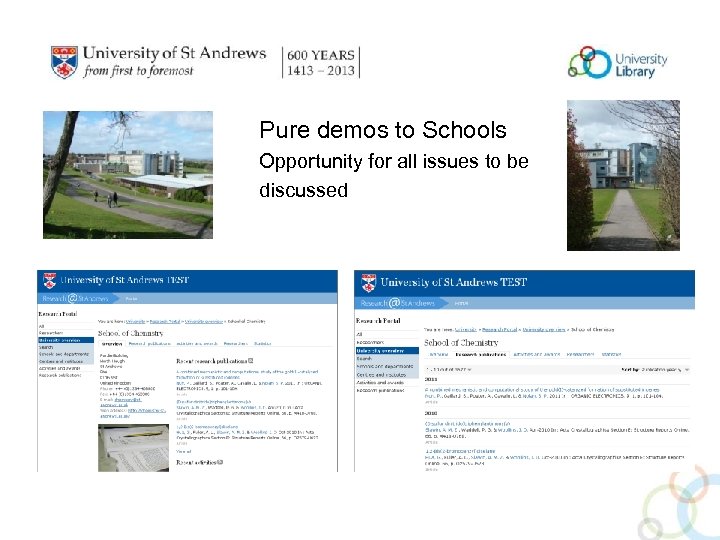This screenshot has height=540, width=720.
Task: Click Researchers in the left screenshot sidebar
Action: (51, 333)
